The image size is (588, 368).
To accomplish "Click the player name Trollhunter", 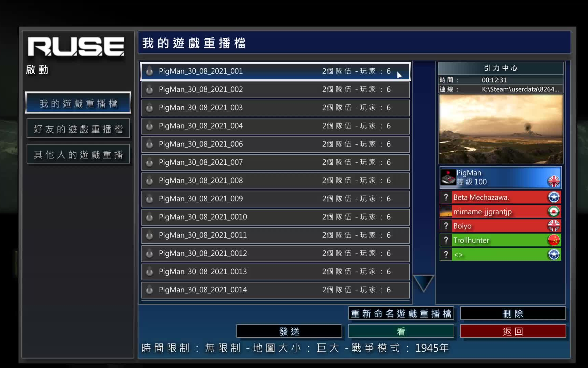I will click(x=471, y=240).
